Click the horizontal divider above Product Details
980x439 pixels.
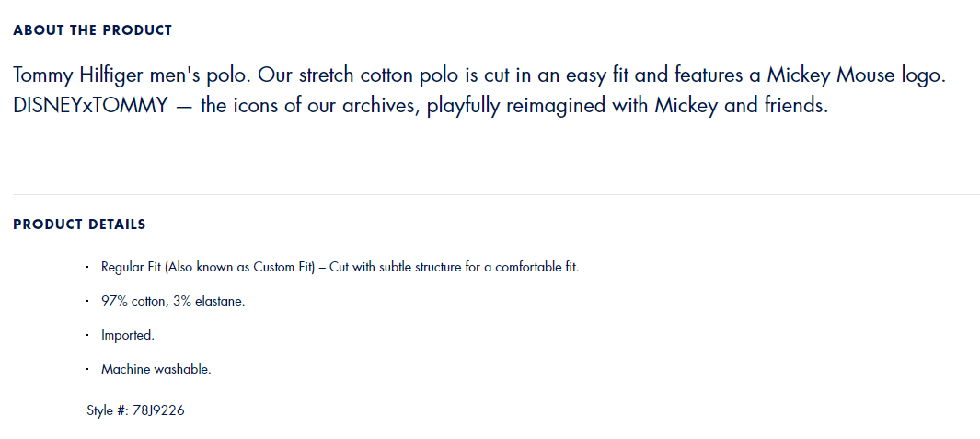coord(496,195)
